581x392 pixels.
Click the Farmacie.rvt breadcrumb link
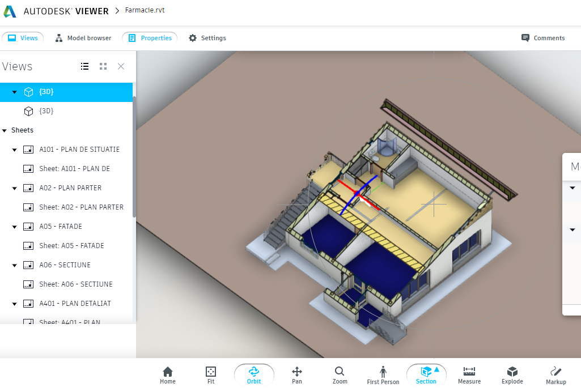[x=144, y=10]
